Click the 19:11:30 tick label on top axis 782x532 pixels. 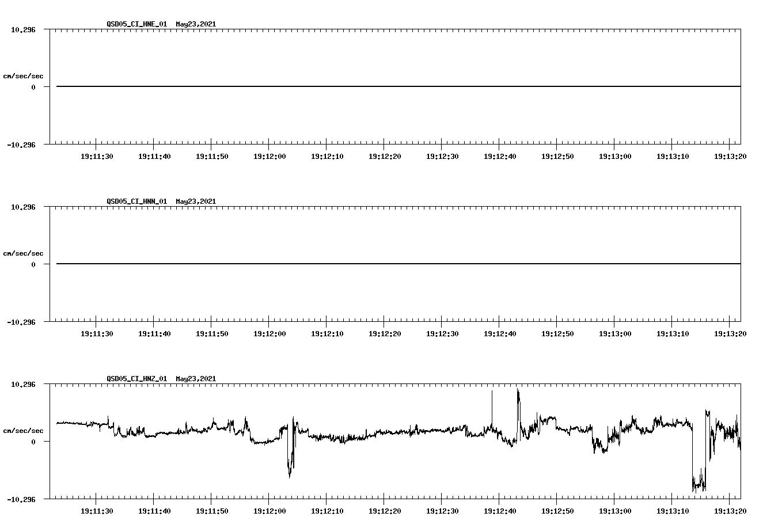click(97, 155)
